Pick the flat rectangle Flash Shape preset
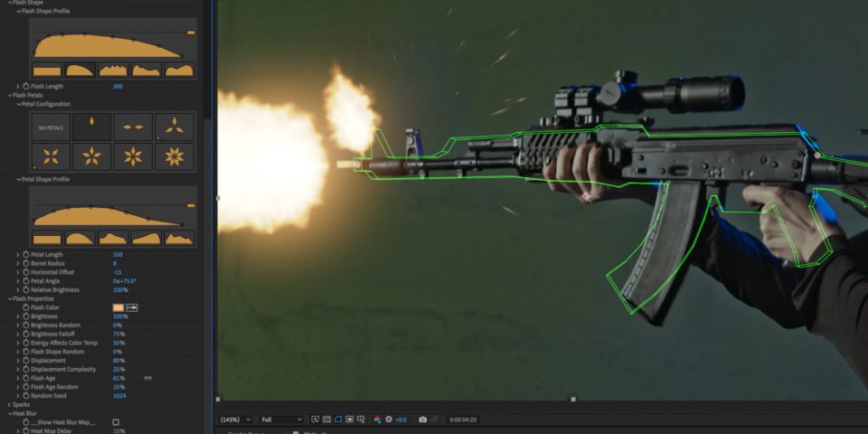Viewport: 868px width, 434px height. click(47, 70)
